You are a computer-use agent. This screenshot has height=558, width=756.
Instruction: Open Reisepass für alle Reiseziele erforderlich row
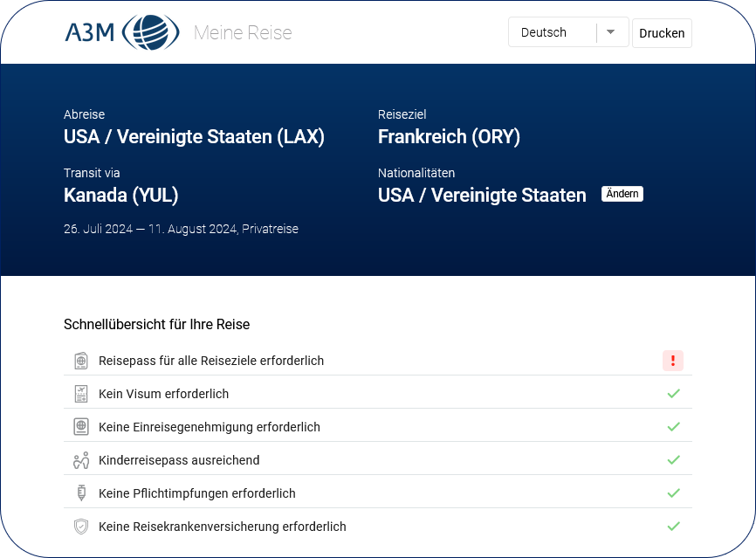[x=211, y=361]
